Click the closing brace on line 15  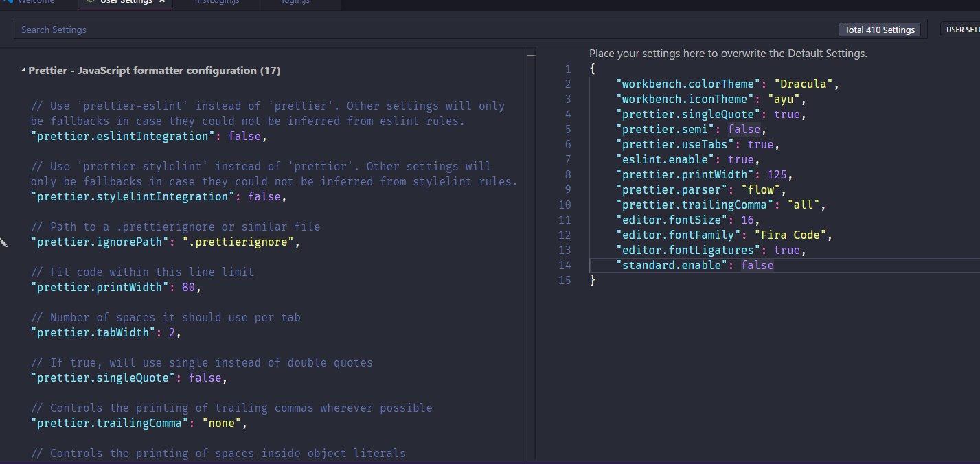pyautogui.click(x=593, y=280)
